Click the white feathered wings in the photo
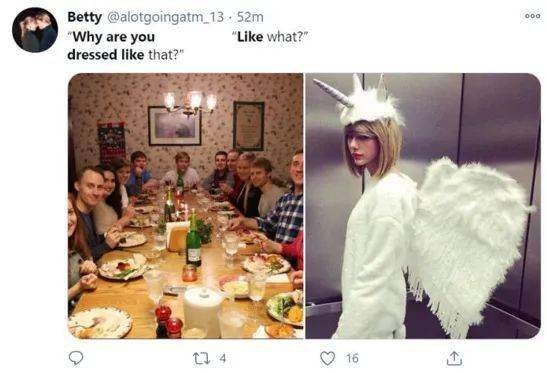 coord(467,241)
